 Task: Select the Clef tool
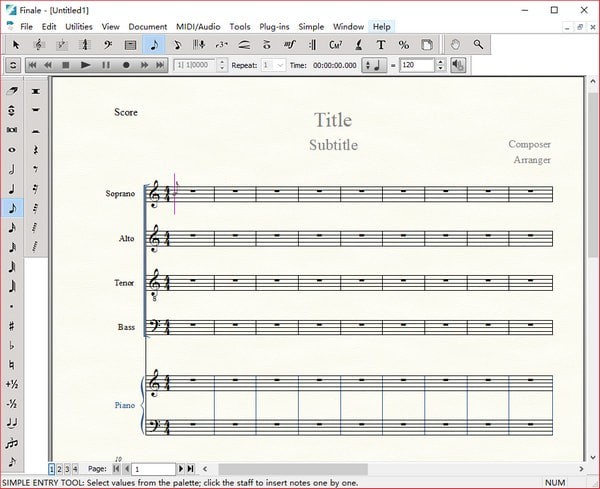(107, 45)
